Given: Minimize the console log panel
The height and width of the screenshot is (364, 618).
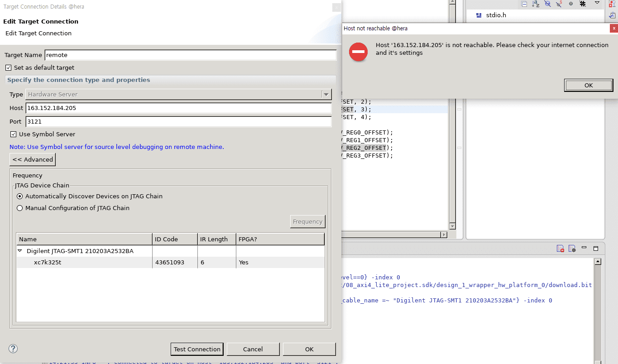Looking at the screenshot, I should click(x=584, y=248).
